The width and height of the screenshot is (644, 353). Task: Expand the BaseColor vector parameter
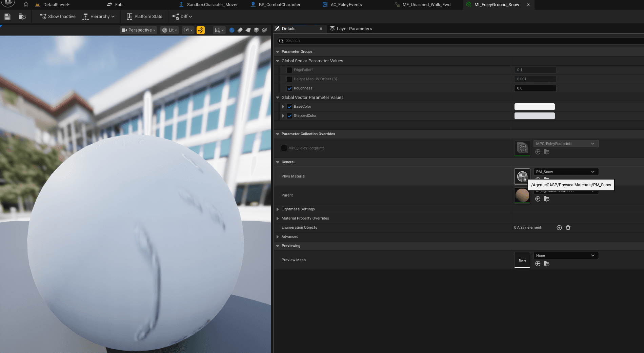tap(283, 107)
